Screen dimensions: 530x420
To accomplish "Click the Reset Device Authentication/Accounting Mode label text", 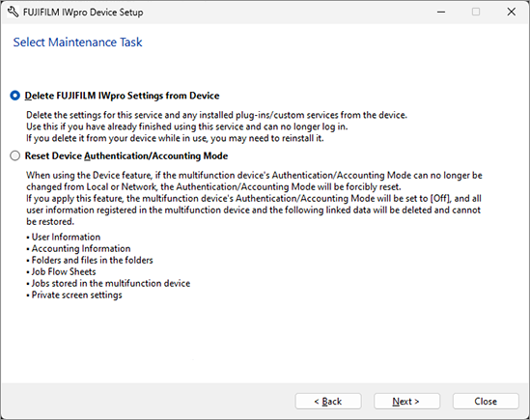I will [x=126, y=155].
